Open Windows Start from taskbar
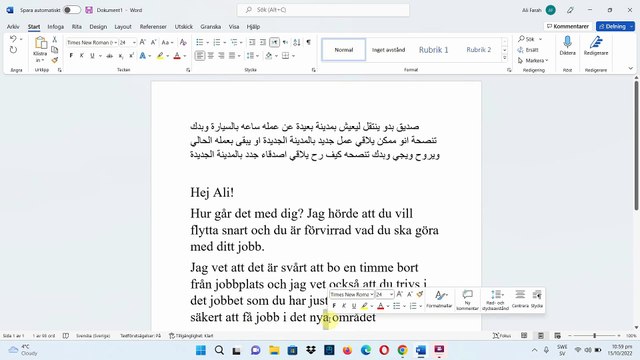Screen dimensions: 640x360 click(x=200, y=350)
